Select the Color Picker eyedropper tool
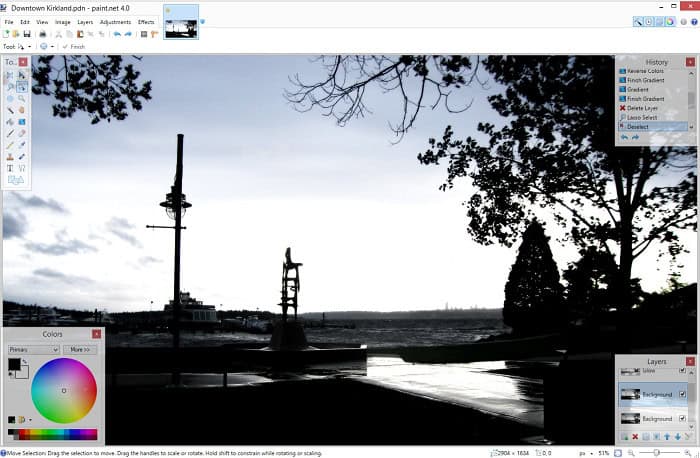 click(21, 145)
